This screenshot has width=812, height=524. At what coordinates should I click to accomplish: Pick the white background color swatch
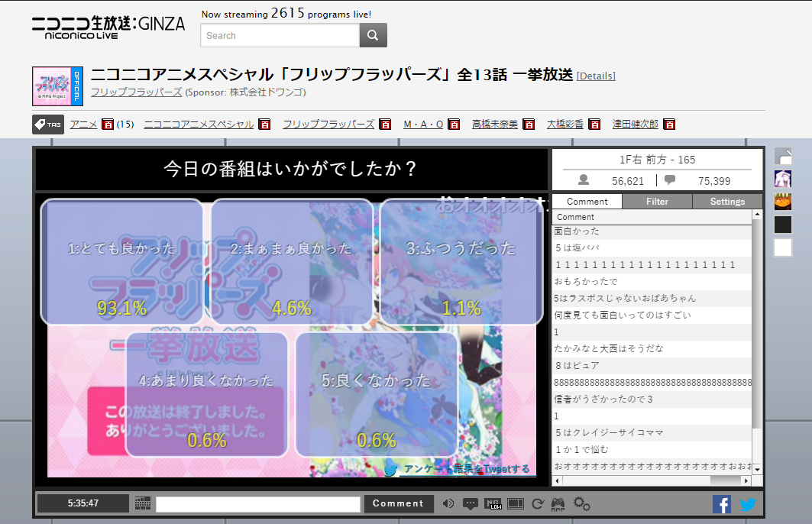click(782, 247)
